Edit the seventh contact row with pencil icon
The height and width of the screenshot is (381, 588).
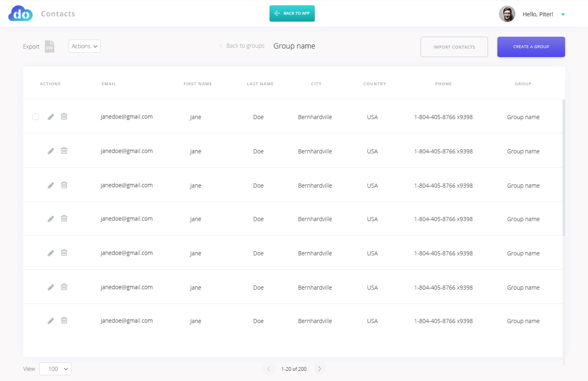click(x=51, y=320)
